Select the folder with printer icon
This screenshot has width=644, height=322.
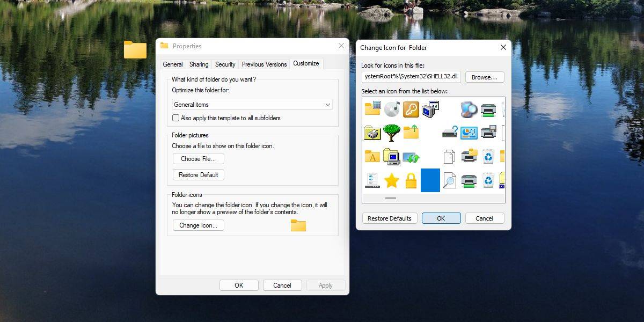coord(372,133)
